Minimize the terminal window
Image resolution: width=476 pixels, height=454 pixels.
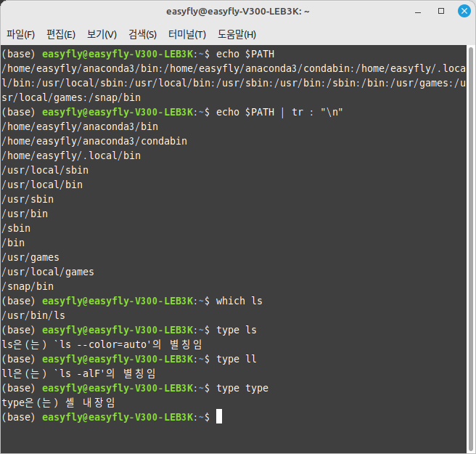[x=418, y=12]
